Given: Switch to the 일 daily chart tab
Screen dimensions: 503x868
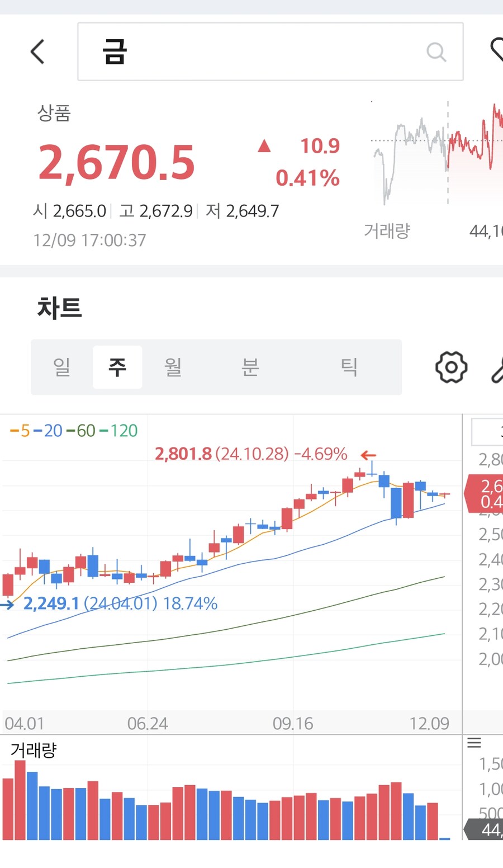Looking at the screenshot, I should (61, 367).
